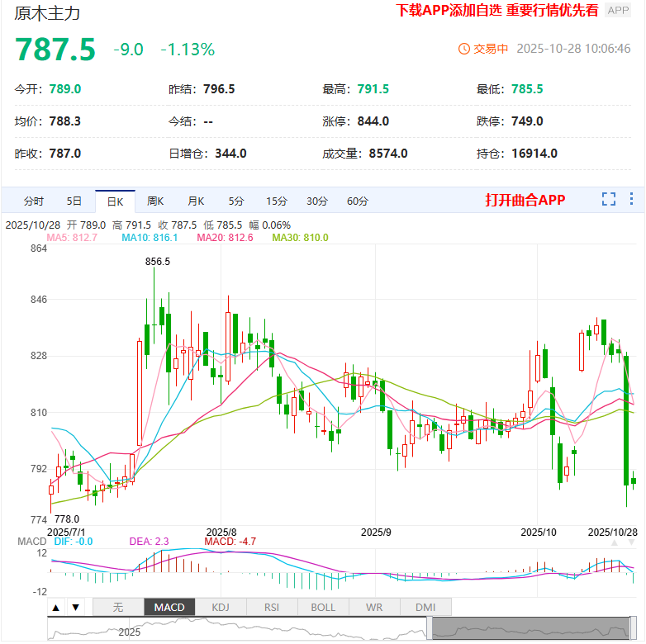Click the gray APP badge

coord(618,10)
